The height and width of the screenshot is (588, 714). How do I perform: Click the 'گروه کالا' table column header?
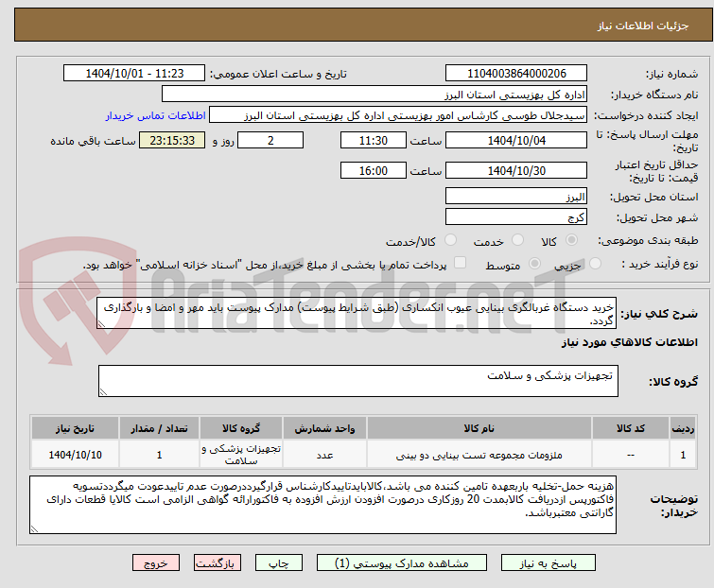(241, 428)
